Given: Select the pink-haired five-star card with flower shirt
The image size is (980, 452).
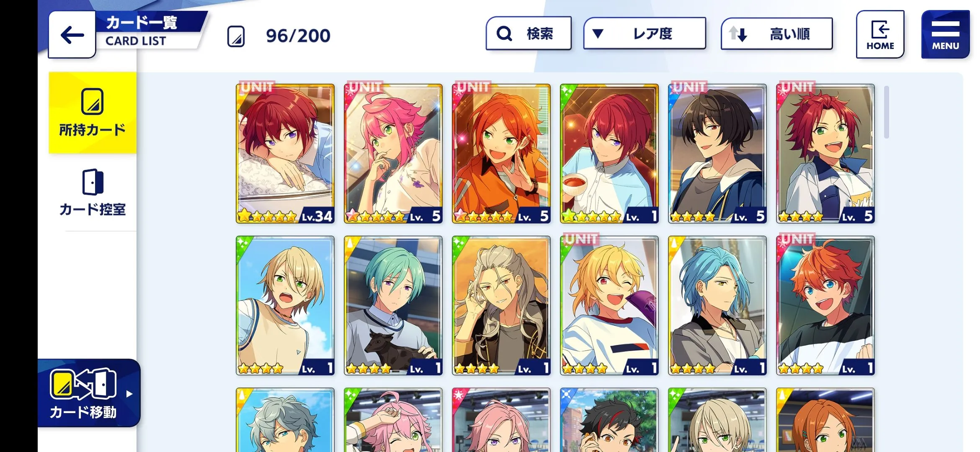Looking at the screenshot, I should pyautogui.click(x=393, y=154).
